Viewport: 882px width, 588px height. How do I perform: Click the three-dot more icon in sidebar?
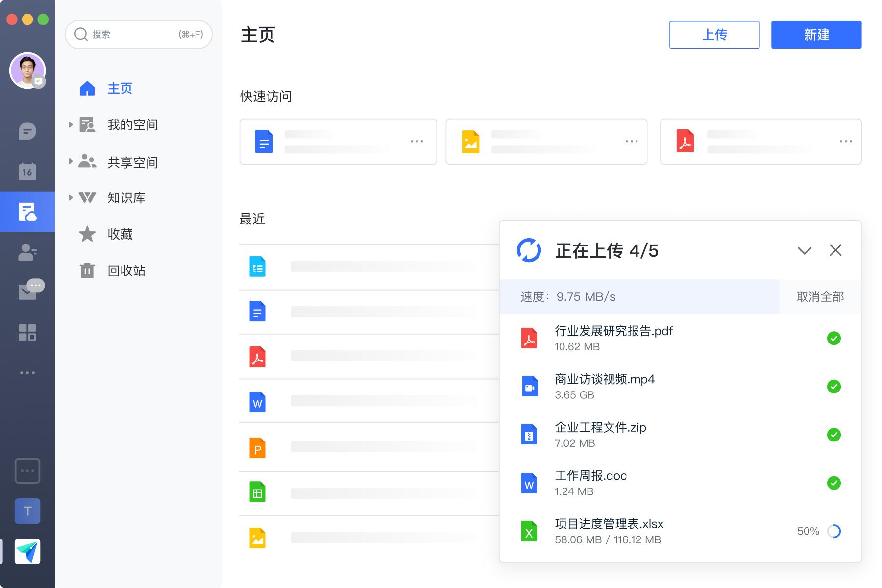27,373
